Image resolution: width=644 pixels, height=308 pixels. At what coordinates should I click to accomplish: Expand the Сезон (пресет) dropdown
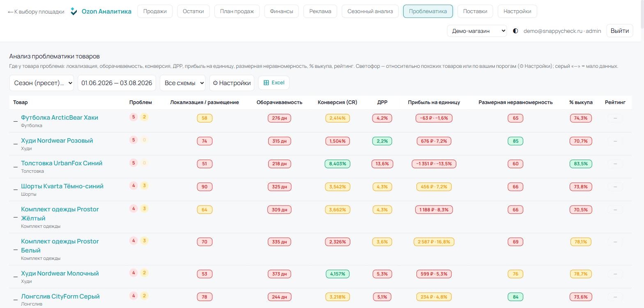click(x=41, y=83)
